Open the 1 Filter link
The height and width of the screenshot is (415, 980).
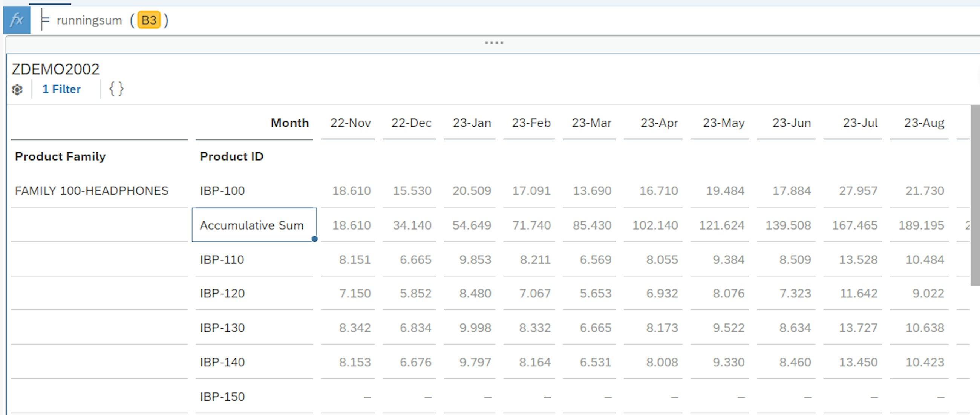pyautogui.click(x=61, y=89)
